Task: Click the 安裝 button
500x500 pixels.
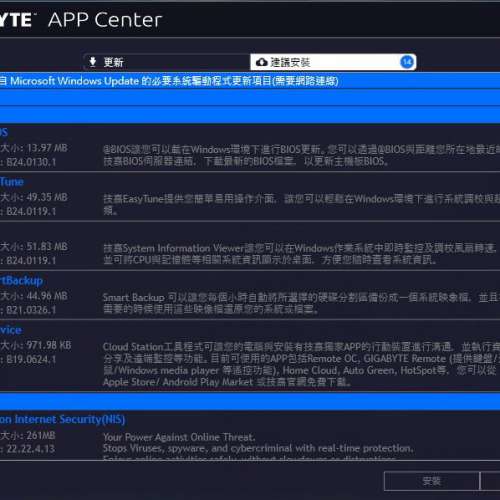Action: coord(432,481)
